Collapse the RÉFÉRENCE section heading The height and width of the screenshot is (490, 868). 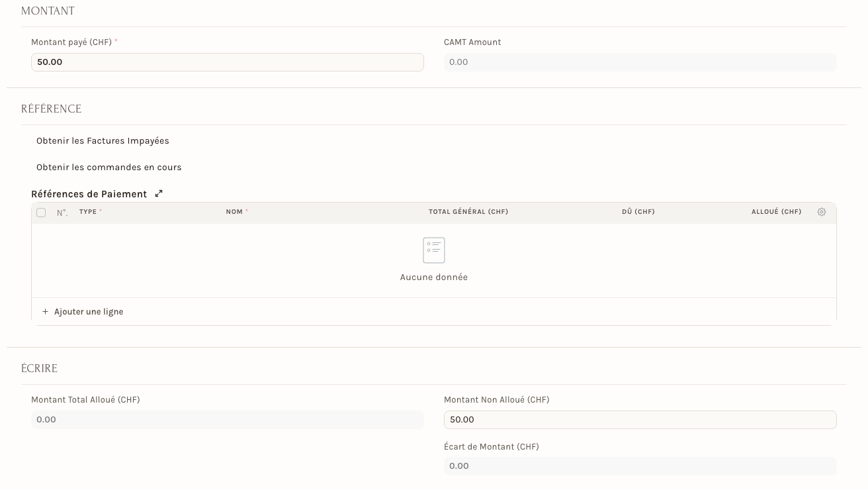click(52, 109)
